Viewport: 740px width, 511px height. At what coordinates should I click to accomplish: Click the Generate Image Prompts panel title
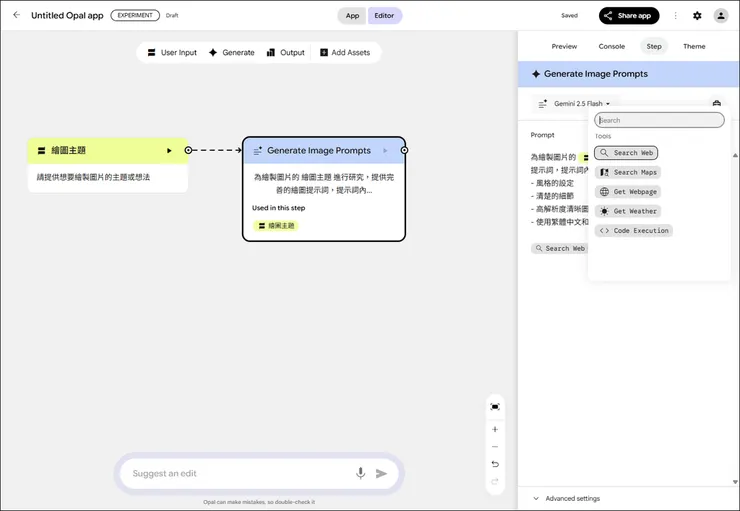coord(596,74)
